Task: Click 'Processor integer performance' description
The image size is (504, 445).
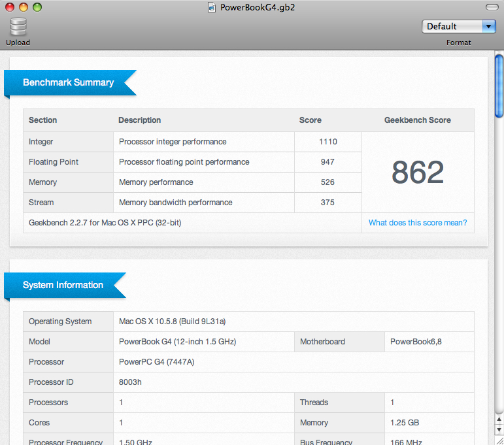Action: 173,142
